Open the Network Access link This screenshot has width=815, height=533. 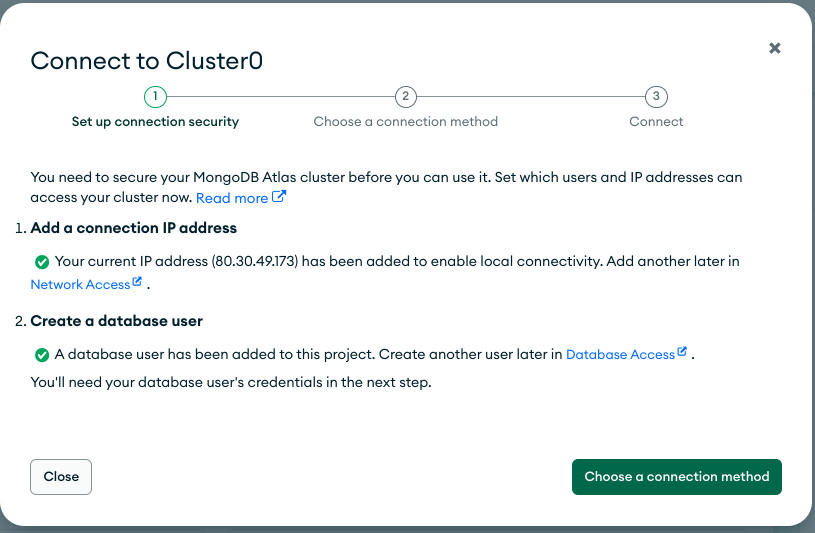pos(86,284)
